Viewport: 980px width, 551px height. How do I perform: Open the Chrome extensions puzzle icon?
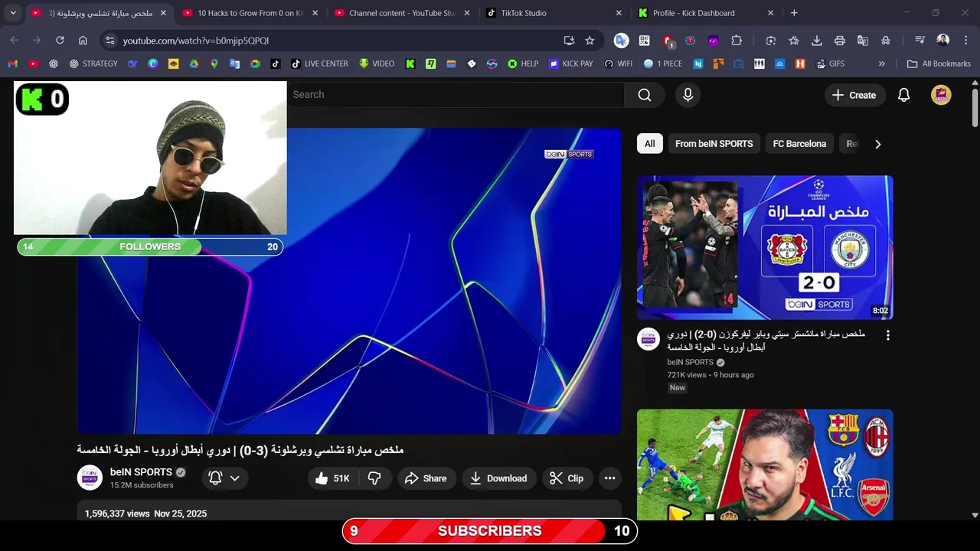(737, 41)
